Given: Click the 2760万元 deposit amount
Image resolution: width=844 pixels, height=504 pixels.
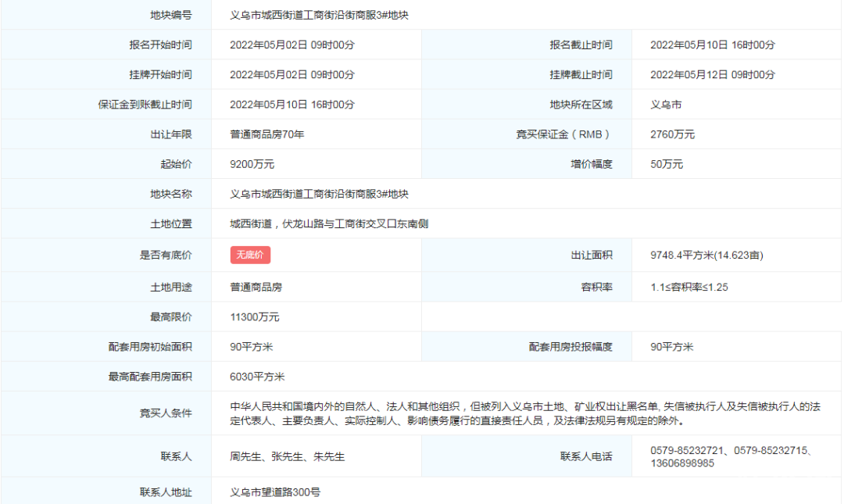Looking at the screenshot, I should 672,134.
